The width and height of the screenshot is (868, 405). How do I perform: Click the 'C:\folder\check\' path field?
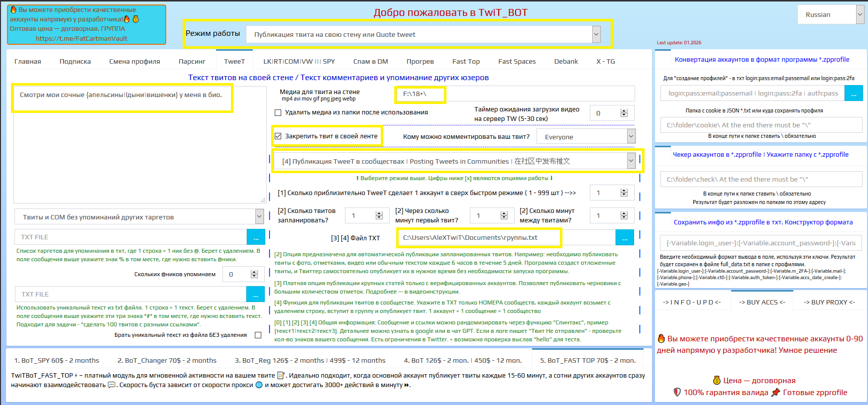pos(761,179)
